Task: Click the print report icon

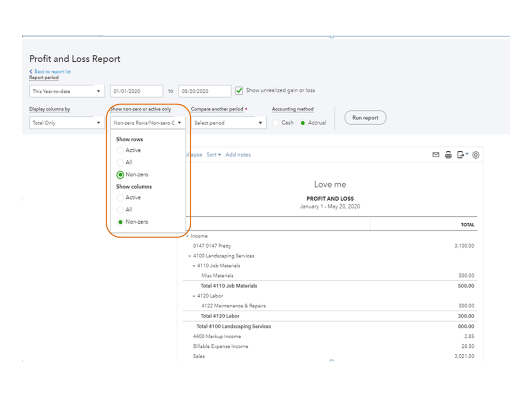Action: click(448, 155)
